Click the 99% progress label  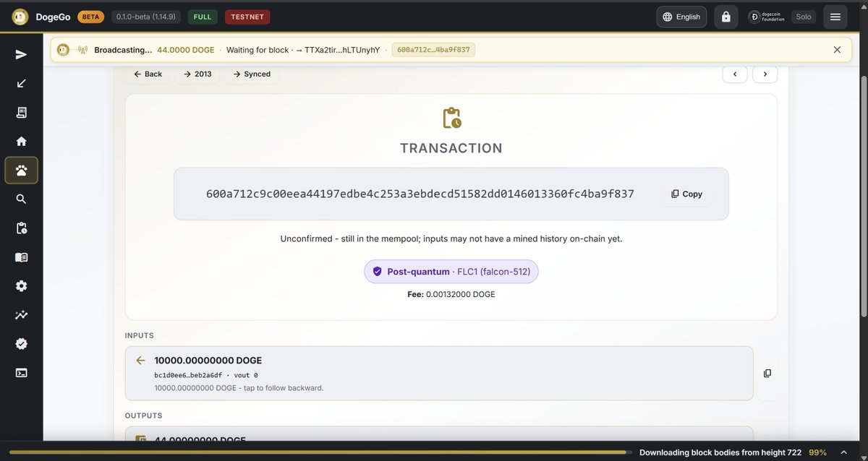click(817, 452)
